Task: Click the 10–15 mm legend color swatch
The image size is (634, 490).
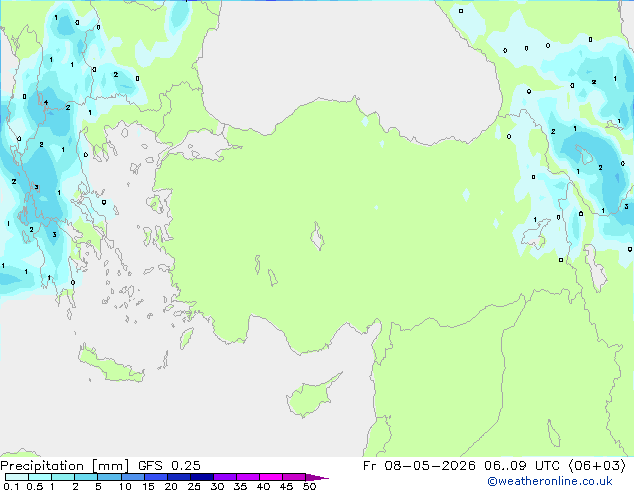Action: [132, 477]
